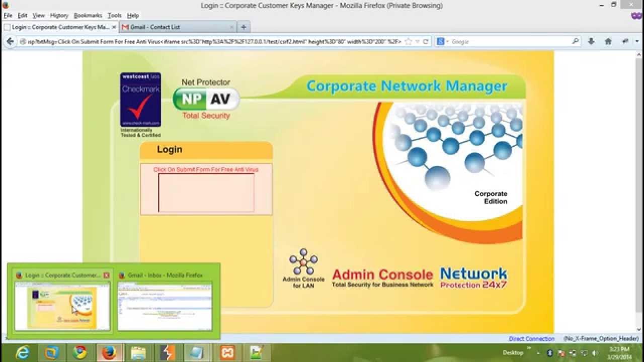Click the toolbar add-on icon beside Home
Image resolution: width=644 pixels, height=362 pixels.
(x=625, y=42)
